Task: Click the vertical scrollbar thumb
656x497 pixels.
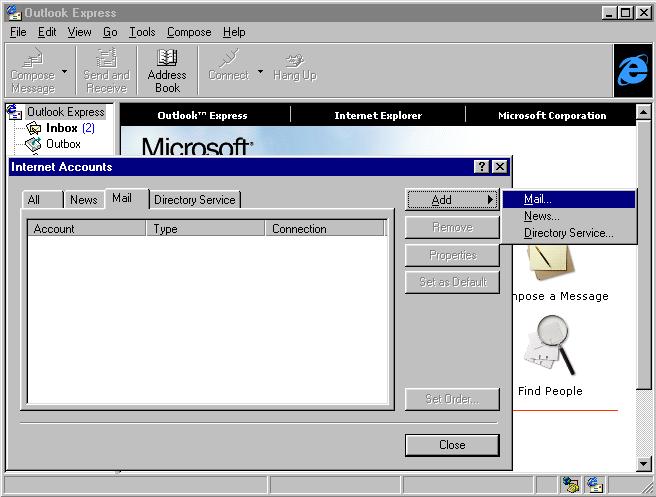Action: point(643,255)
